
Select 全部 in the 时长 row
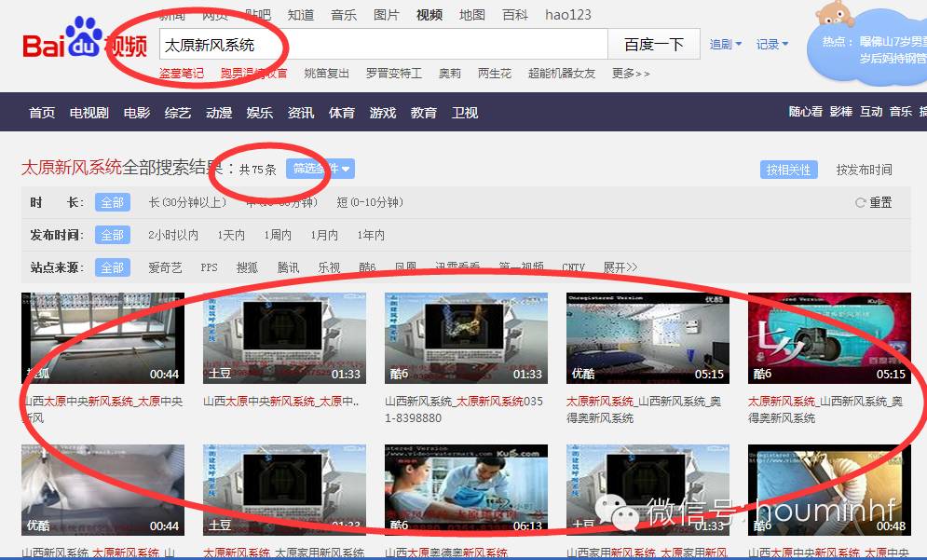point(113,202)
